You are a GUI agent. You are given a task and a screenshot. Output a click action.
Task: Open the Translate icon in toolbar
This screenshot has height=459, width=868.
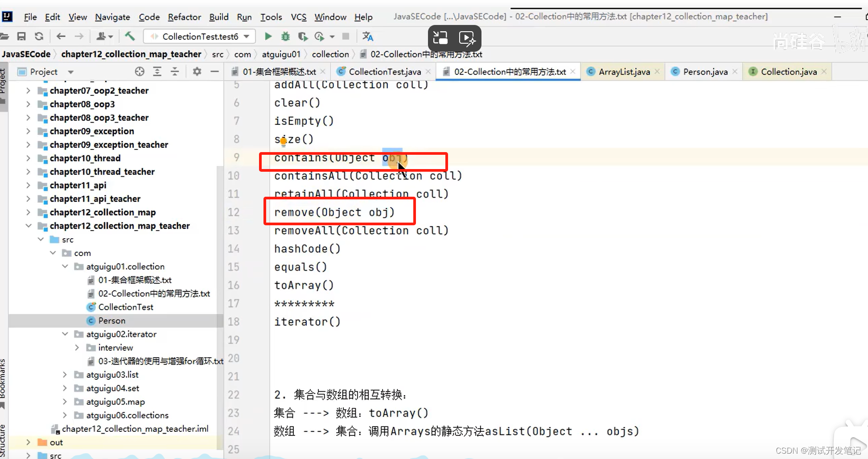click(x=368, y=36)
